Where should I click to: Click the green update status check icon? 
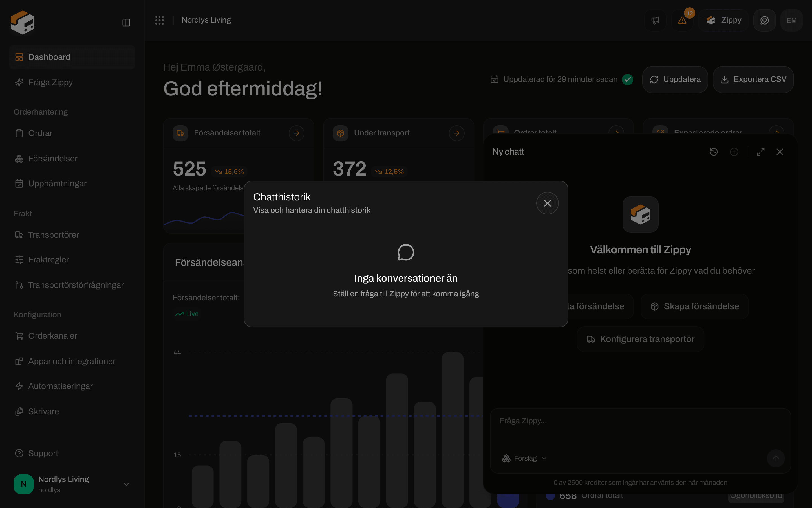627,79
